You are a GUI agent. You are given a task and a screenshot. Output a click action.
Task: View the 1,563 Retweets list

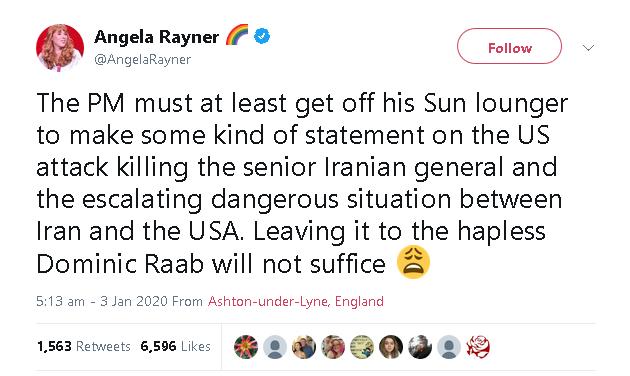coord(84,346)
